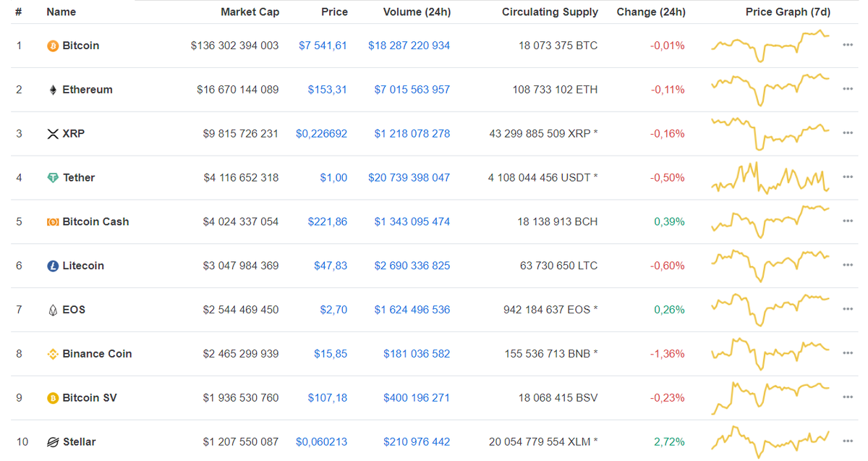868x461 pixels.
Task: Open the Ethereum name link
Action: (88, 90)
